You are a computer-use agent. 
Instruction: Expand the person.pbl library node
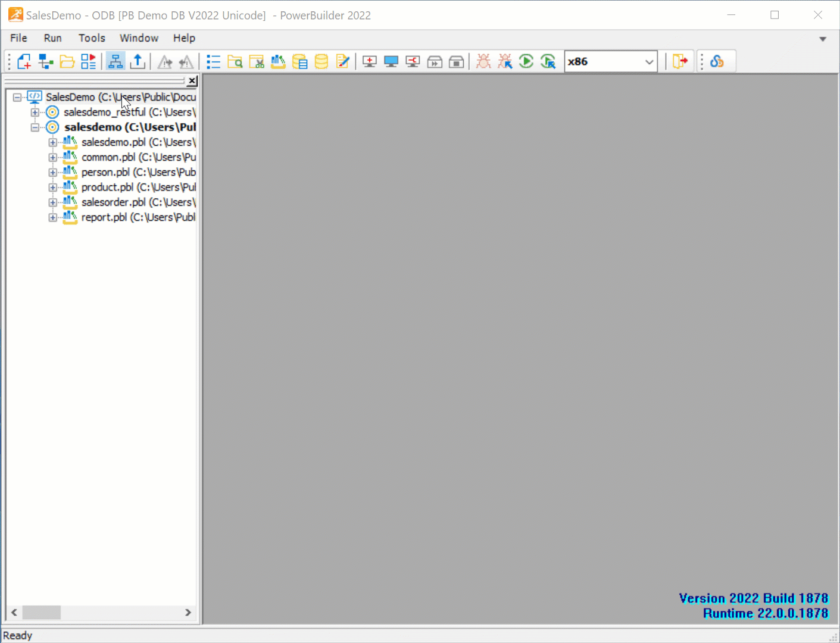pyautogui.click(x=53, y=172)
